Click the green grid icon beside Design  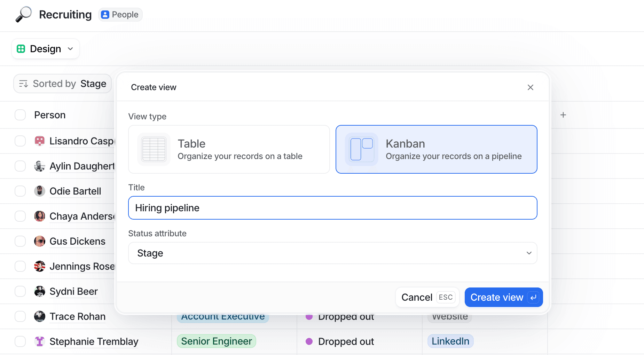pyautogui.click(x=21, y=48)
